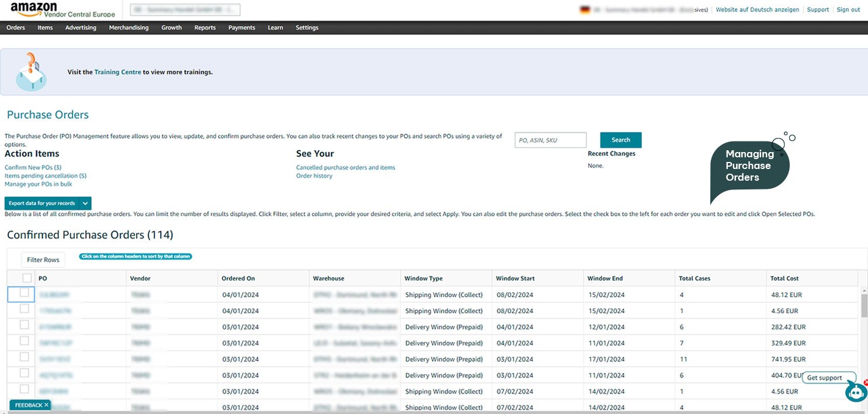Screen dimensions: 868x414
Task: Click the Amazon Vendor Central logo
Action: coord(63,9)
